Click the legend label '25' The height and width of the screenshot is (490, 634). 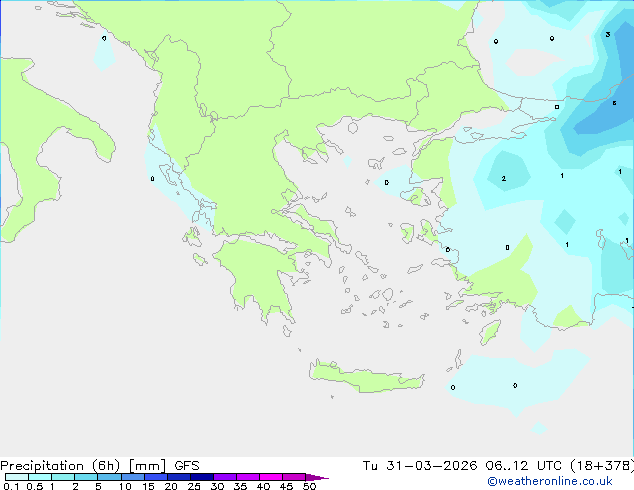194,486
